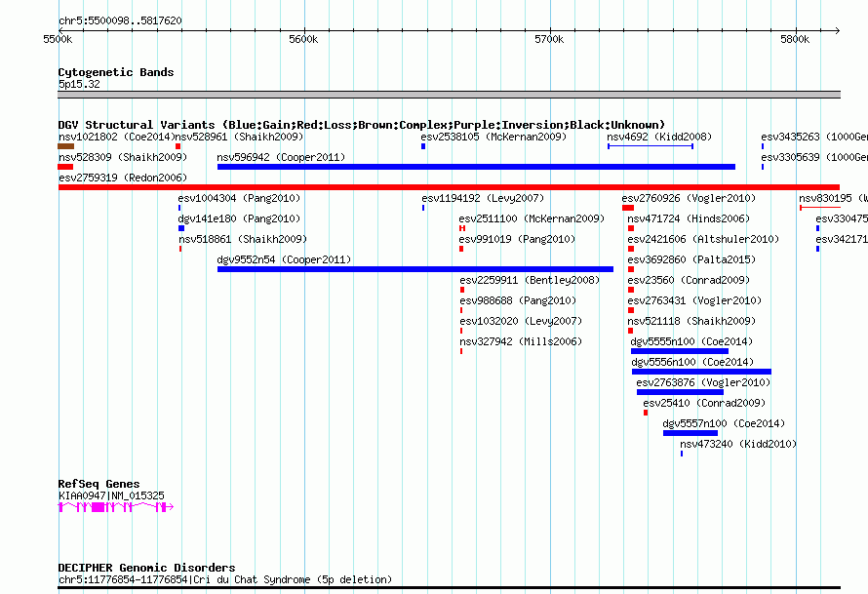The width and height of the screenshot is (868, 594).
Task: Select the nsv830195 red variant line
Action: pyautogui.click(x=820, y=208)
